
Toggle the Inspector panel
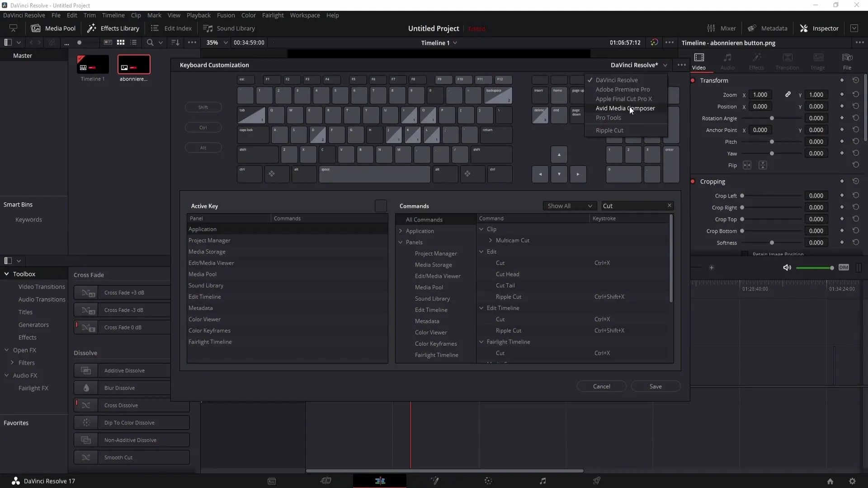(x=819, y=28)
